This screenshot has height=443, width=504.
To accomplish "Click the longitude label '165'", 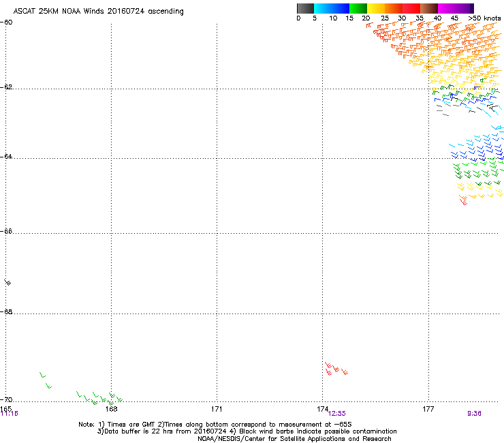I will [x=5, y=408].
